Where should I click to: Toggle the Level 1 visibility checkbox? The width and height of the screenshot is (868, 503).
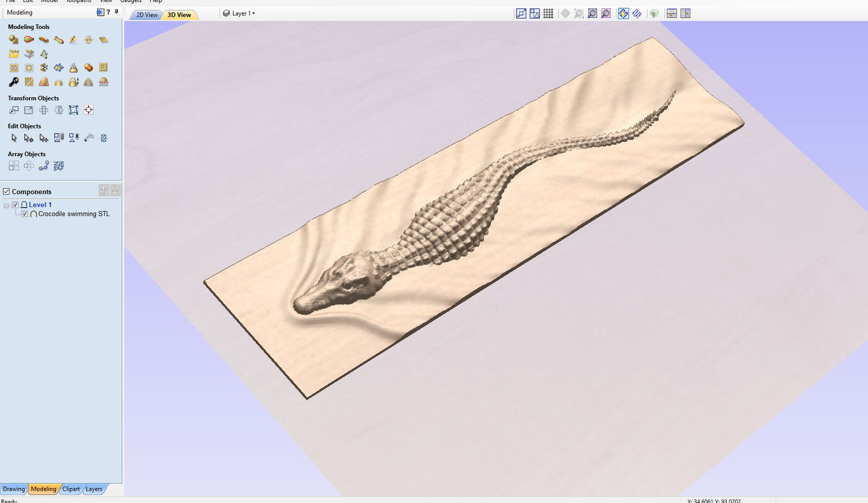pos(16,205)
